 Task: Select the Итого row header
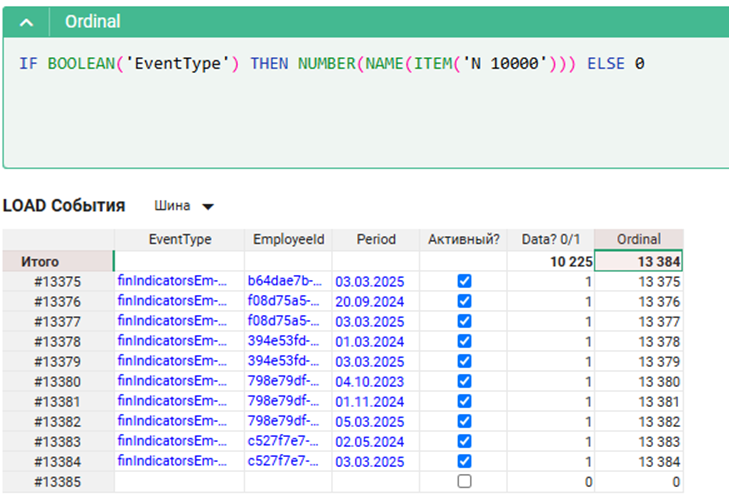click(58, 261)
